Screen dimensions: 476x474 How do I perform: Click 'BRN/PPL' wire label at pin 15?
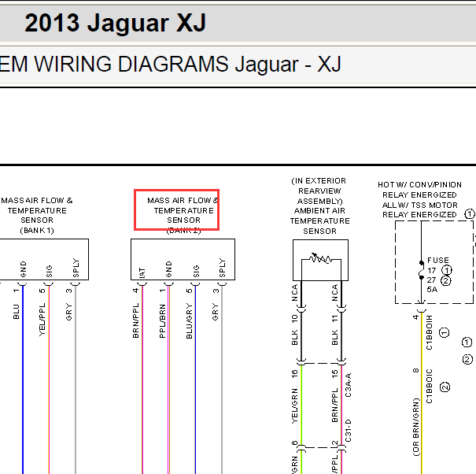(334, 405)
